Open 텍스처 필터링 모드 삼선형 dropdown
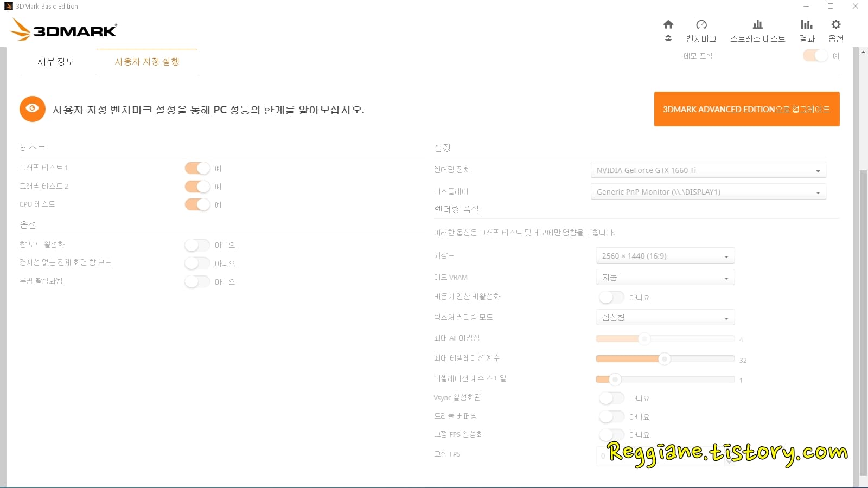Screen dimensions: 868x488 pos(665,317)
